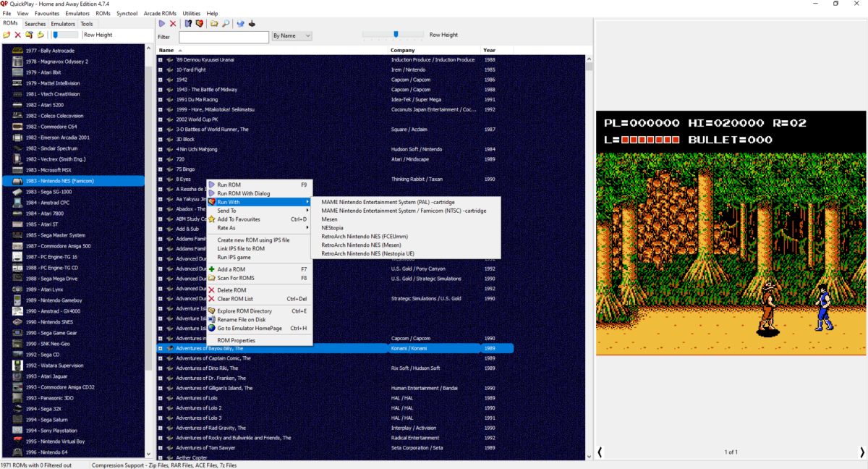Click the Sega Master System console icon
The image size is (868, 469).
tap(17, 235)
